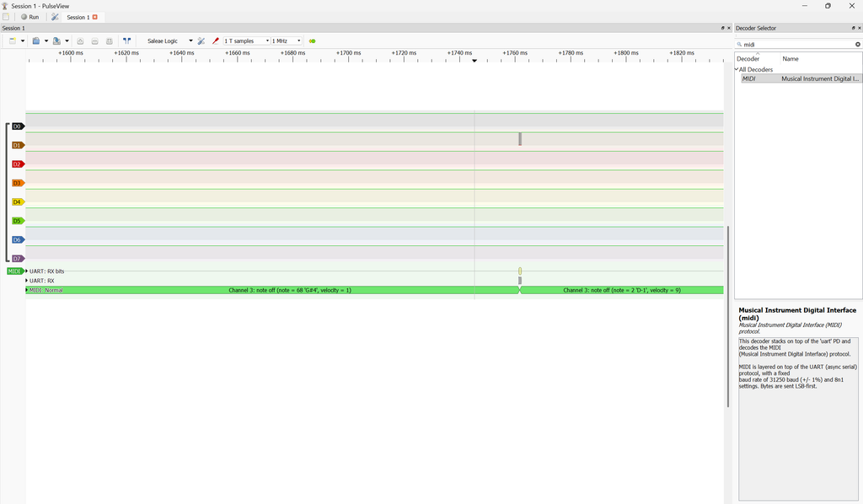The image size is (863, 504).
Task: Select the D2 channel label
Action: click(18, 164)
